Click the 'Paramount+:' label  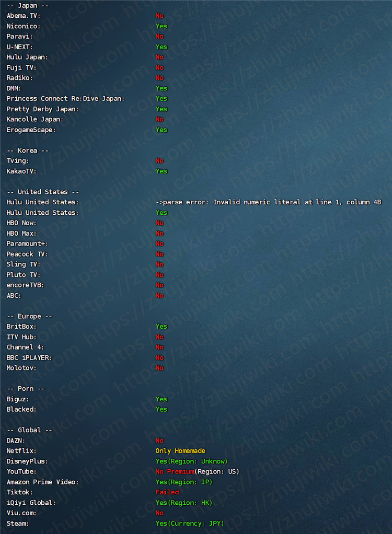click(x=27, y=244)
